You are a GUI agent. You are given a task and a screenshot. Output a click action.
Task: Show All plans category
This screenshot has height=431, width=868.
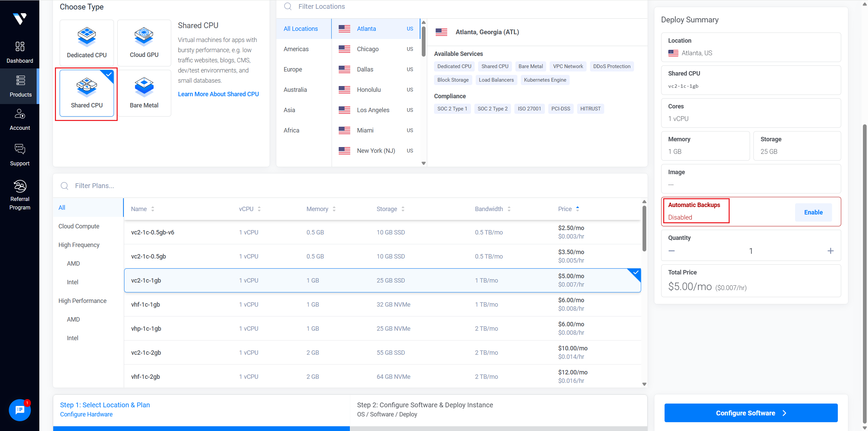[88, 208]
